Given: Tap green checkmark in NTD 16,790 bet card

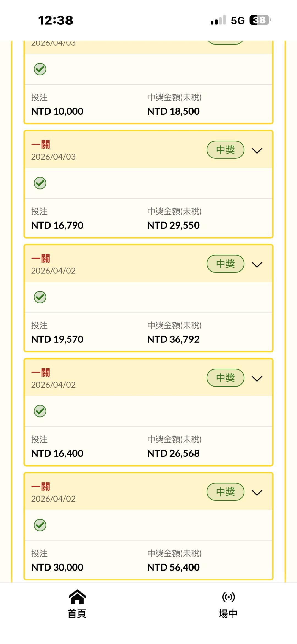Looking at the screenshot, I should 40,183.
